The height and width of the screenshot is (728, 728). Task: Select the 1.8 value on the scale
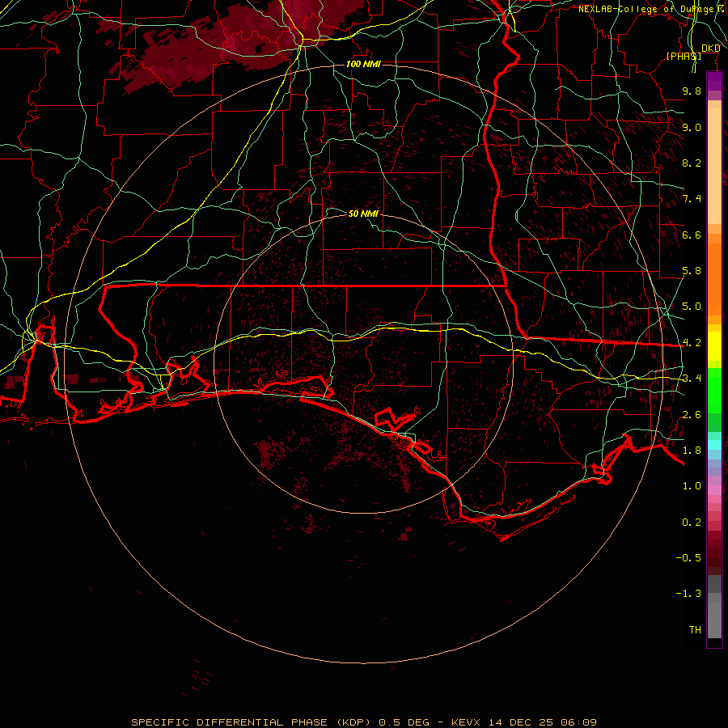pos(692,451)
